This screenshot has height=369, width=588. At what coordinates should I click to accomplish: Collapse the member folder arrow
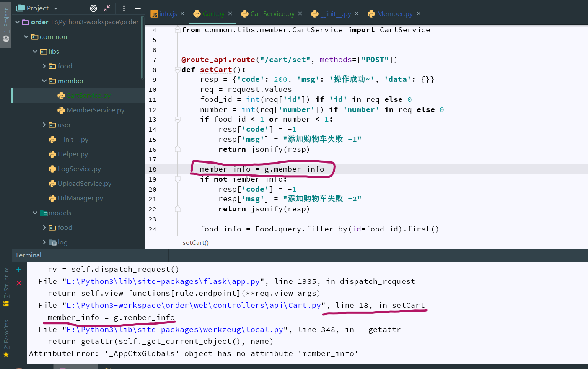[44, 81]
